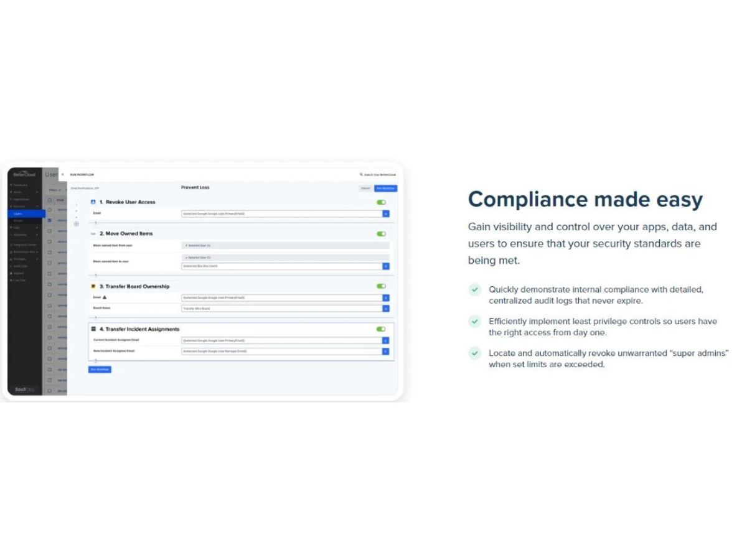Click the search magnifier icon in BetterCloud header
This screenshot has height=560, width=747.
click(361, 175)
